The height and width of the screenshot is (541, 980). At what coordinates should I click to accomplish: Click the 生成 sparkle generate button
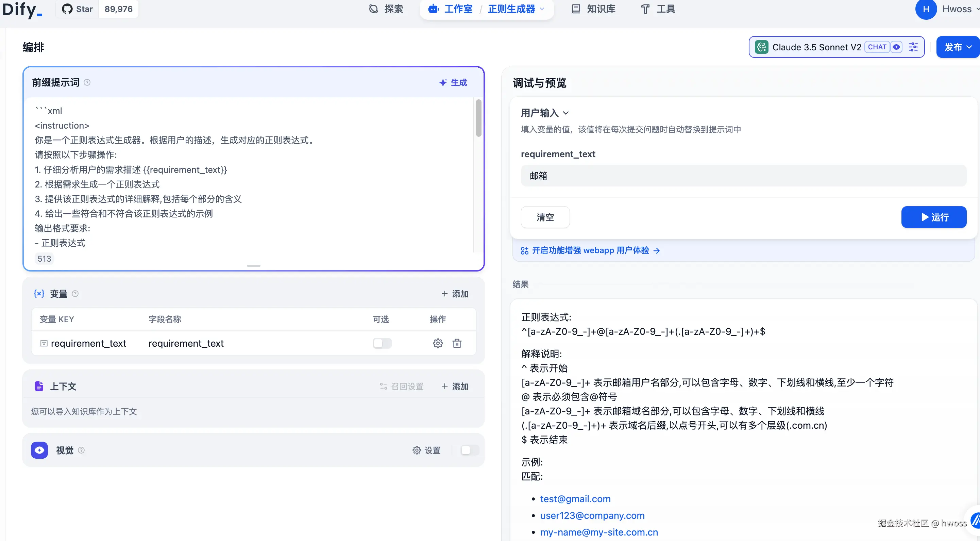click(453, 83)
